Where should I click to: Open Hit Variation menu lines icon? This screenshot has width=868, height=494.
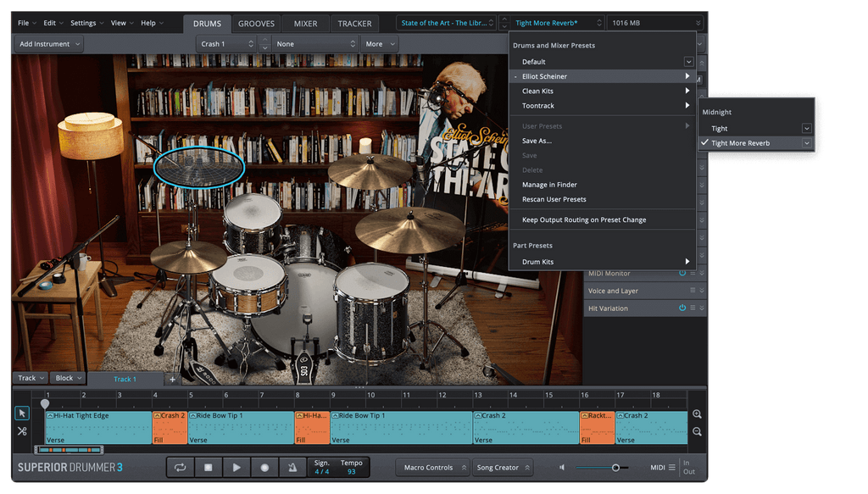pos(693,308)
